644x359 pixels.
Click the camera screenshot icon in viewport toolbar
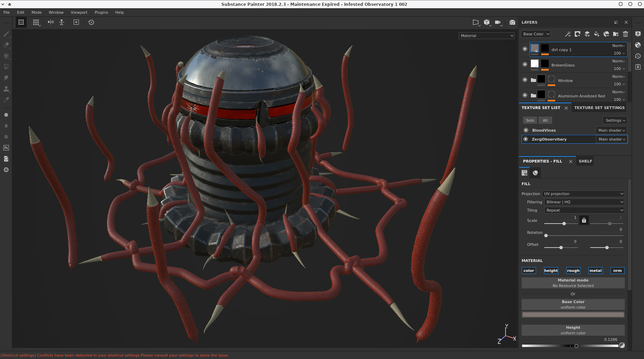(x=512, y=22)
